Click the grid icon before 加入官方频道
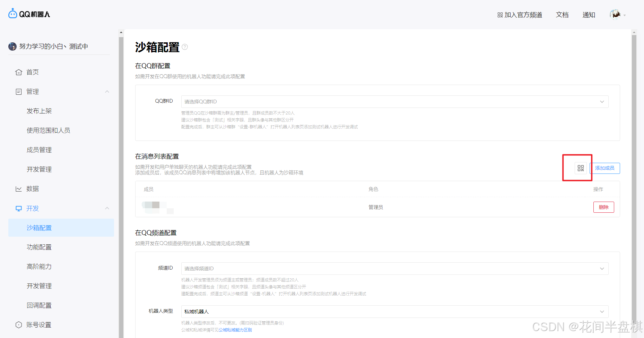 500,15
